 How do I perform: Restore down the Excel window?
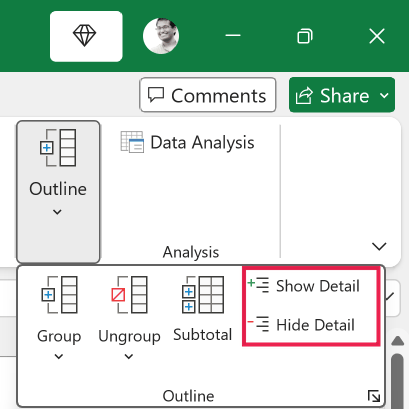coord(305,36)
